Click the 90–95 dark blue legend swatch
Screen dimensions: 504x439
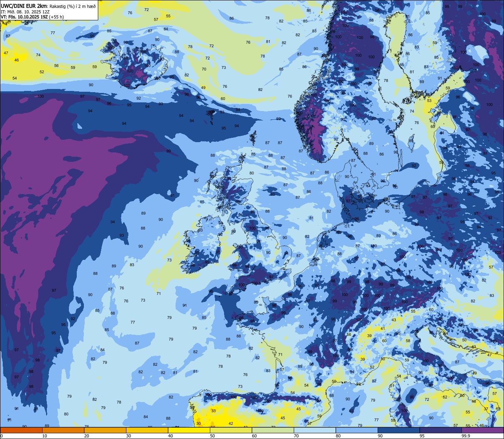pyautogui.click(x=398, y=430)
